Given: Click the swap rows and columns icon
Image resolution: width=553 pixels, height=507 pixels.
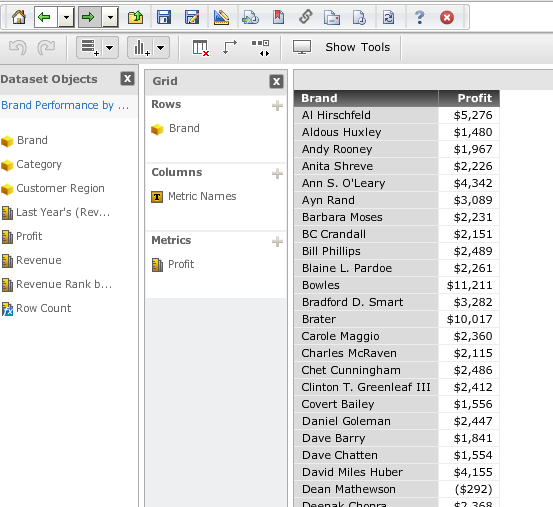Looking at the screenshot, I should pos(230,47).
